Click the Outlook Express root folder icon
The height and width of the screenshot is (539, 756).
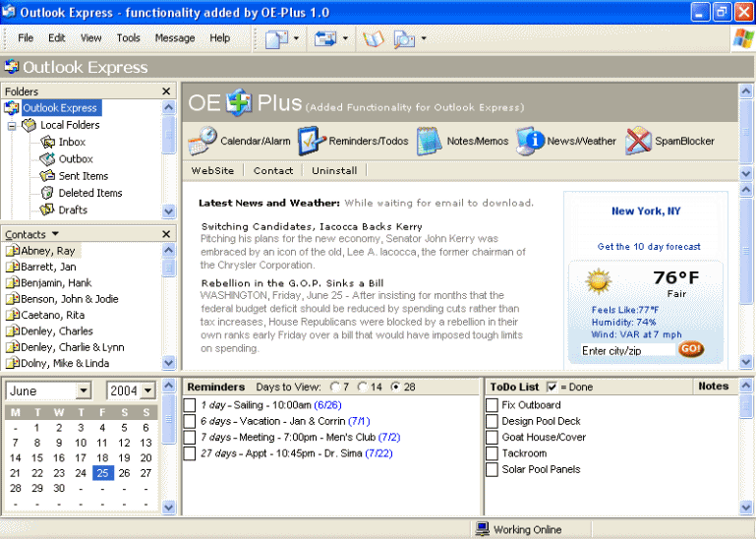click(12, 107)
